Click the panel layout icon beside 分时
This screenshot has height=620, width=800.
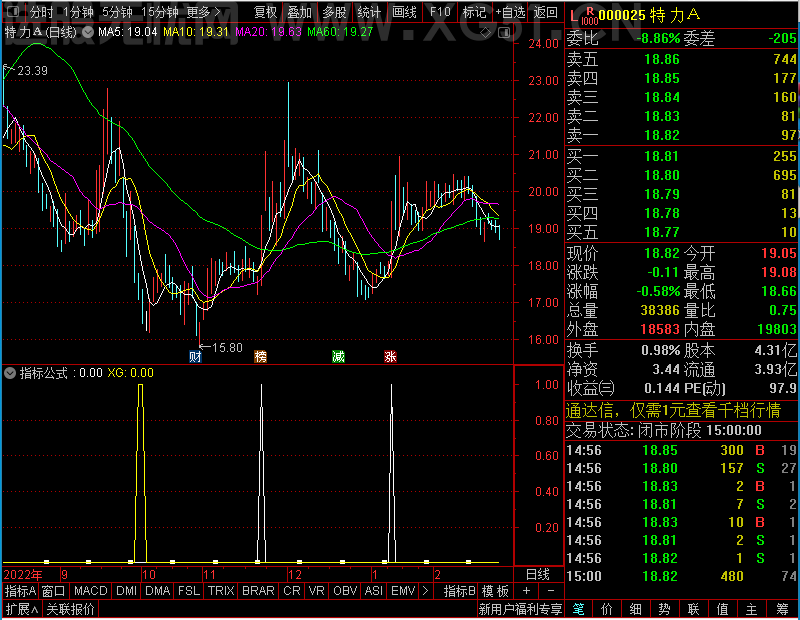[x=13, y=11]
